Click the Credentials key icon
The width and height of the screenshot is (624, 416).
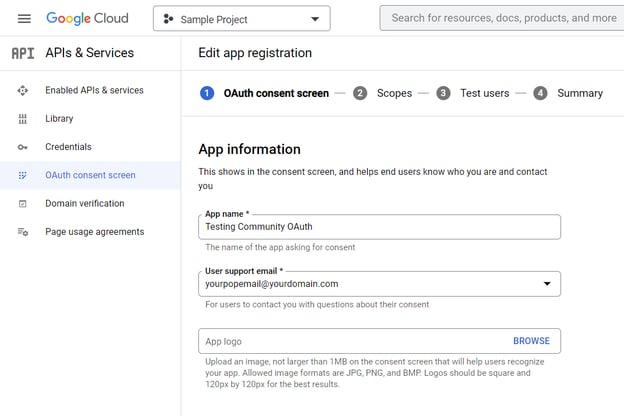coord(23,147)
